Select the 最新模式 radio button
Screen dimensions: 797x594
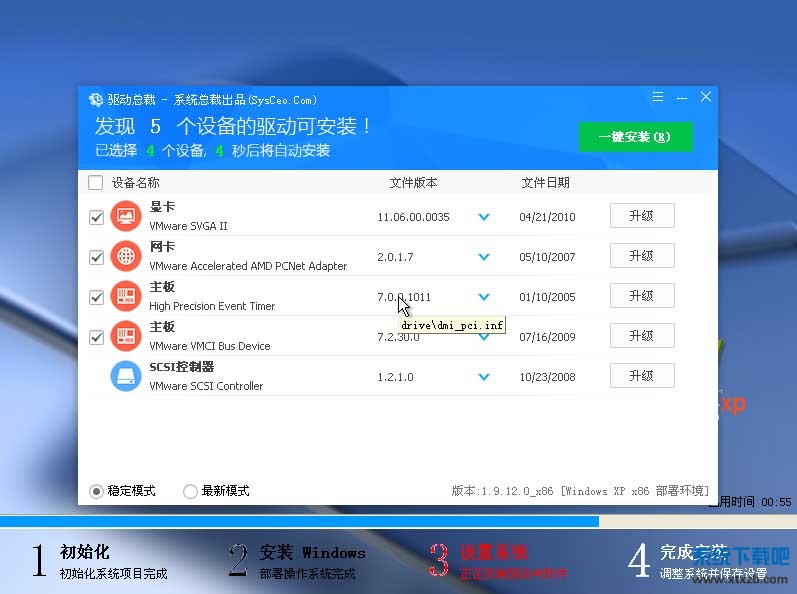pos(190,491)
